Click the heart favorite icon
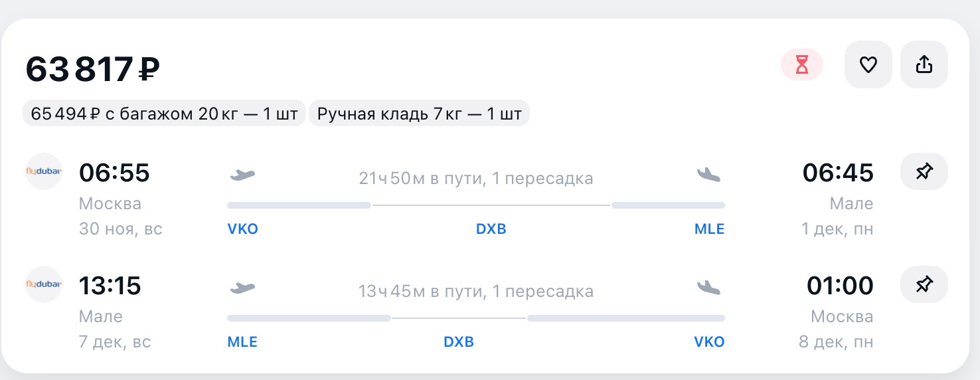This screenshot has width=980, height=380. pos(868,64)
